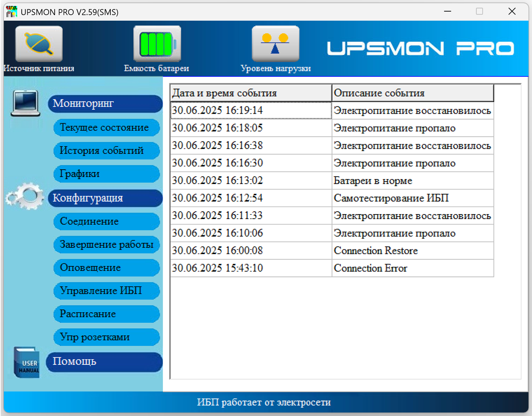Open Оповещение settings
The width and height of the screenshot is (532, 416).
(107, 268)
